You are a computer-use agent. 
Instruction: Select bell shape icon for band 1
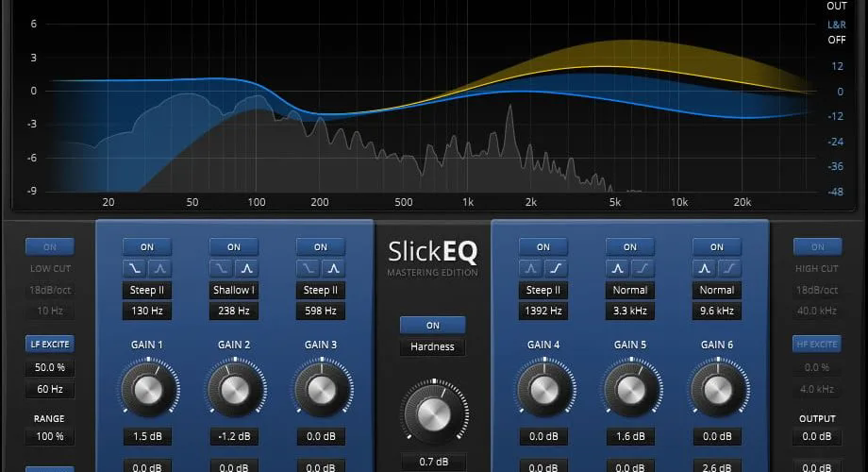click(159, 269)
